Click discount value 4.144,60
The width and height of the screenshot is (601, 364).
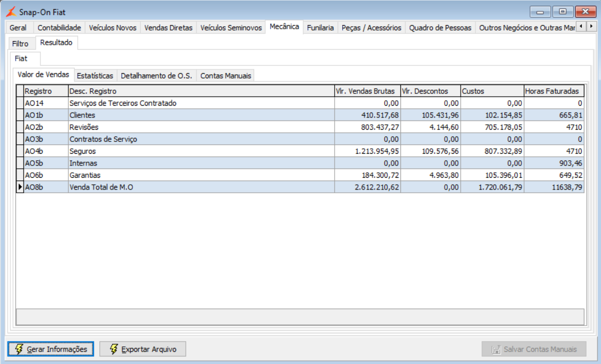pyautogui.click(x=430, y=127)
